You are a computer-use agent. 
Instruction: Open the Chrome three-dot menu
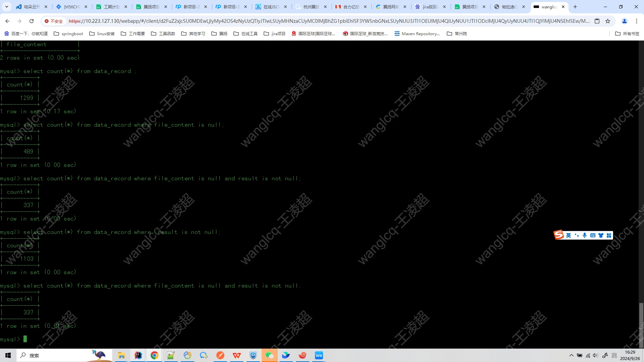point(636,21)
